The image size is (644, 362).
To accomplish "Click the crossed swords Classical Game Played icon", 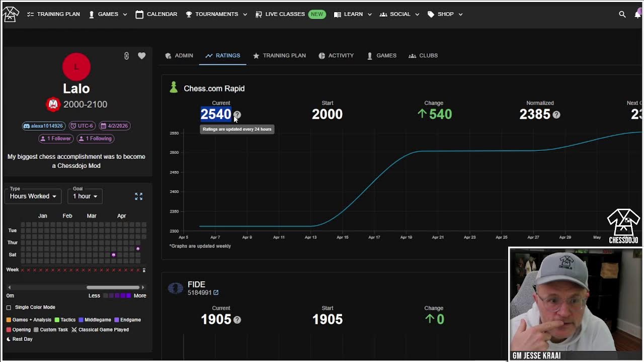I will pos(74,330).
